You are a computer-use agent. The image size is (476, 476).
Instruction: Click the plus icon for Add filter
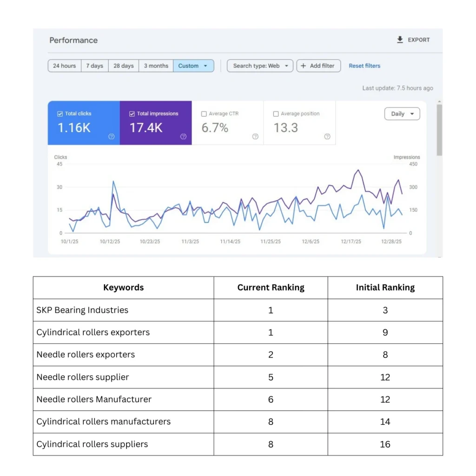tap(304, 66)
